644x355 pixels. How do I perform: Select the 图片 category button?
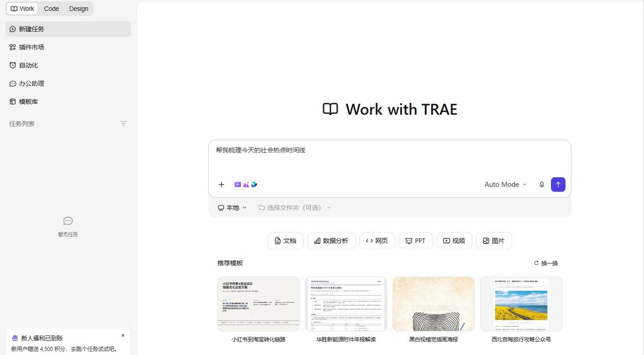coord(494,241)
